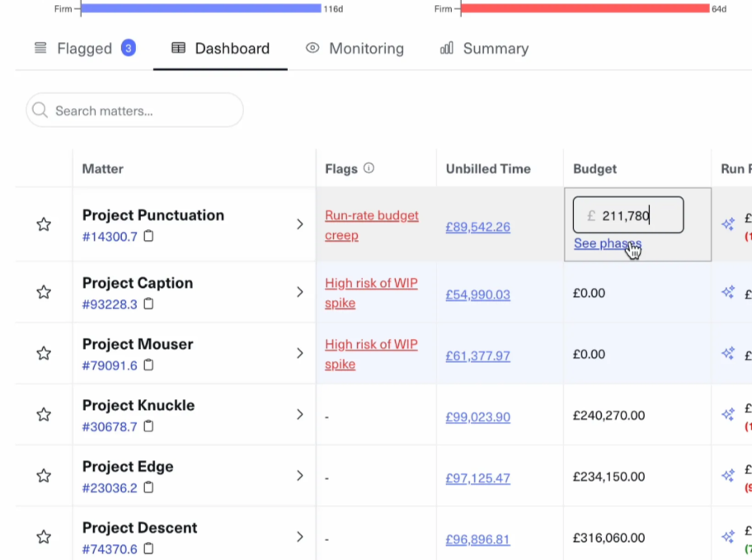Click the info icon beside Flags header
The height and width of the screenshot is (560, 752).
[x=369, y=168]
